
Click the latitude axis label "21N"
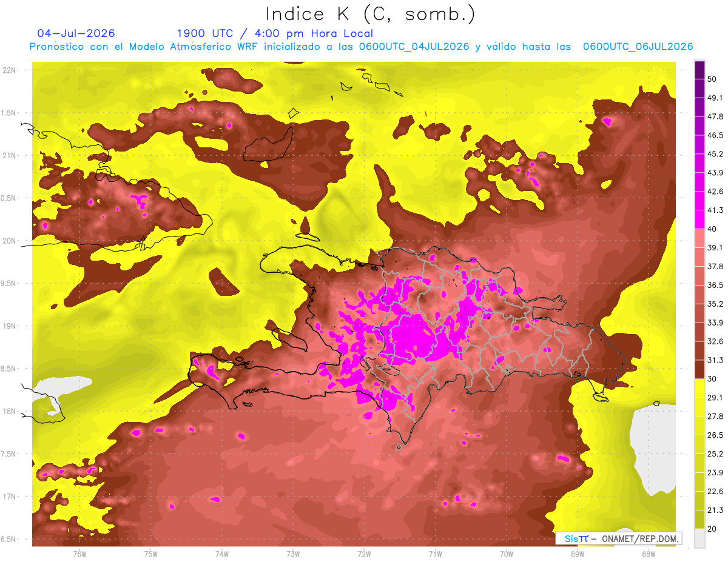coord(9,156)
